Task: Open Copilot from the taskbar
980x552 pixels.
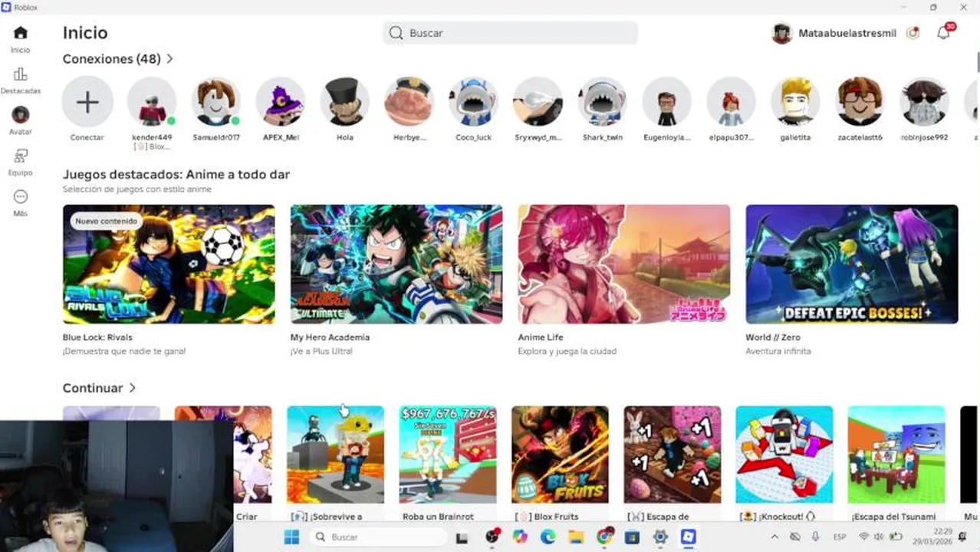Action: coord(520,537)
